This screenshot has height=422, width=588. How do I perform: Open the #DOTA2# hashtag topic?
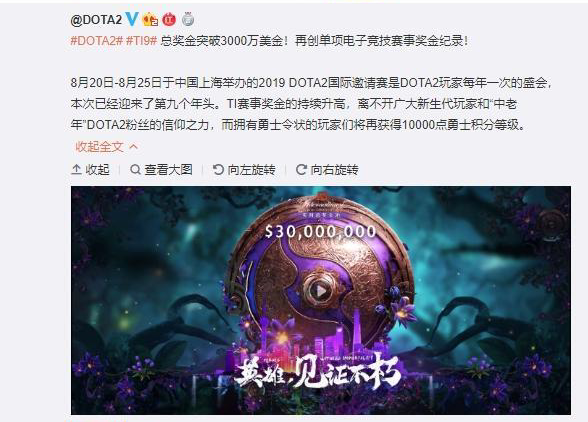tap(97, 41)
